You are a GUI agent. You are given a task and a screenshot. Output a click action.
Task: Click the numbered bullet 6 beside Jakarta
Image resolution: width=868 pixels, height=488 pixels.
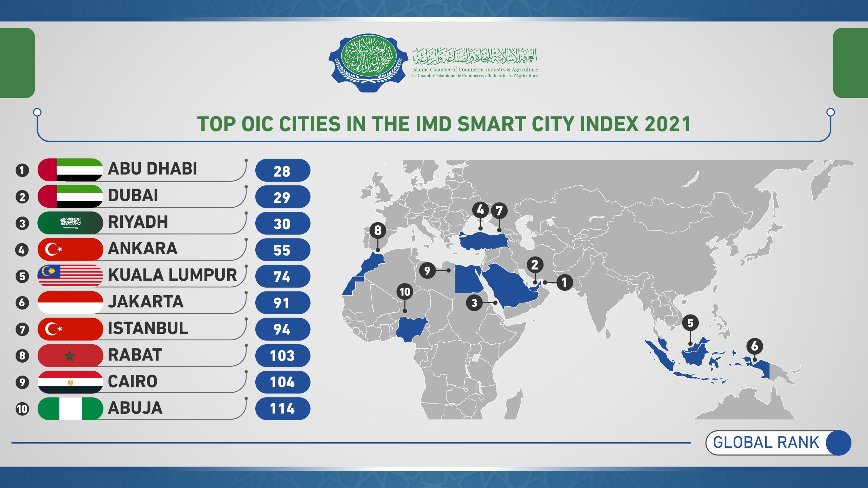(22, 302)
